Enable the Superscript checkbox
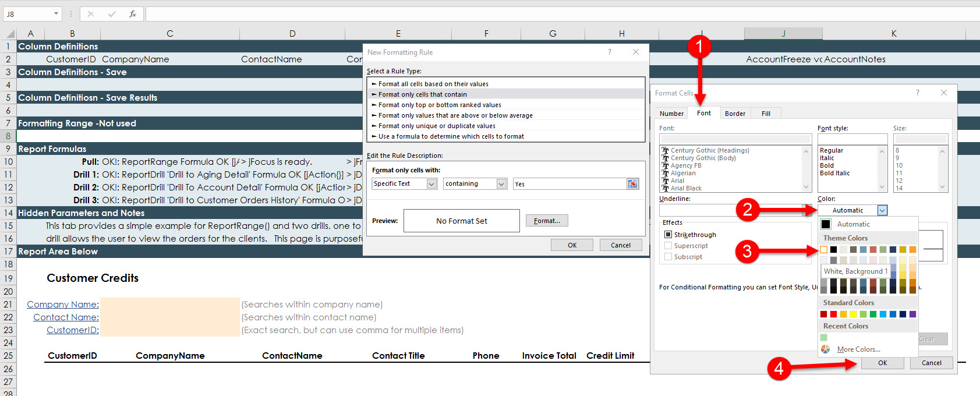 pyautogui.click(x=668, y=246)
